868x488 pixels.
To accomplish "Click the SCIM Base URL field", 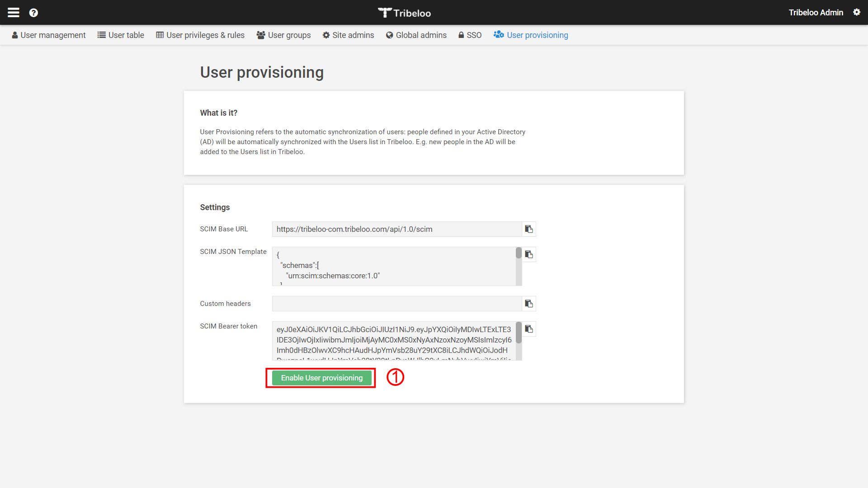I will pyautogui.click(x=397, y=229).
